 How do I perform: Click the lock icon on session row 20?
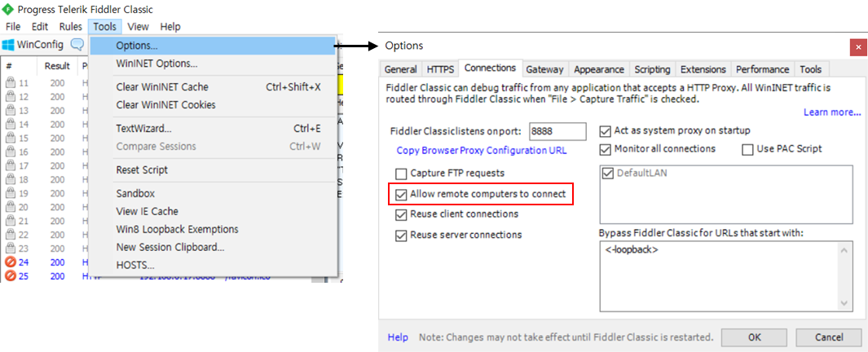(11, 208)
